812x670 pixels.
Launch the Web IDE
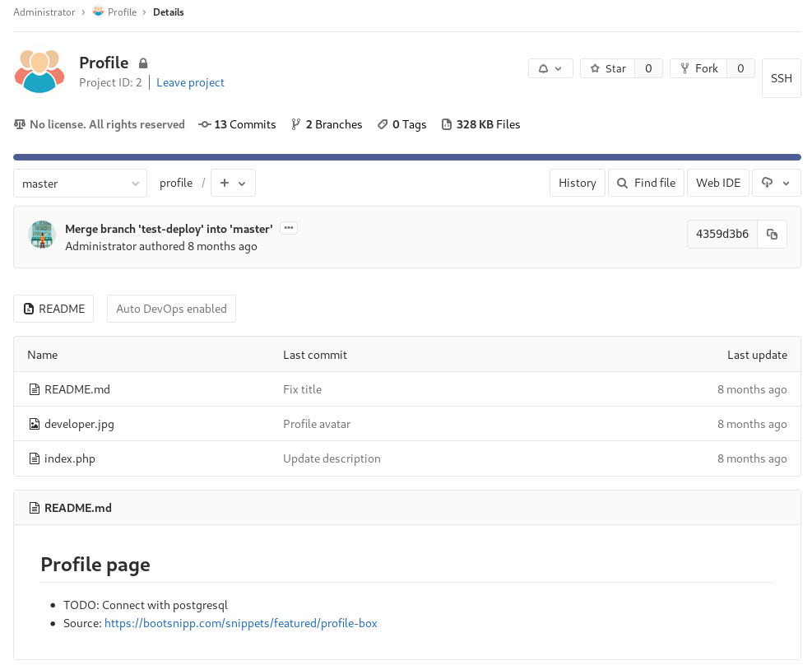tap(718, 183)
